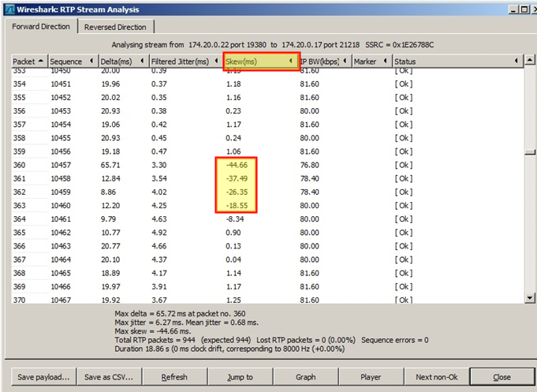
Task: Go to Next non-Ok packet
Action: (437, 377)
